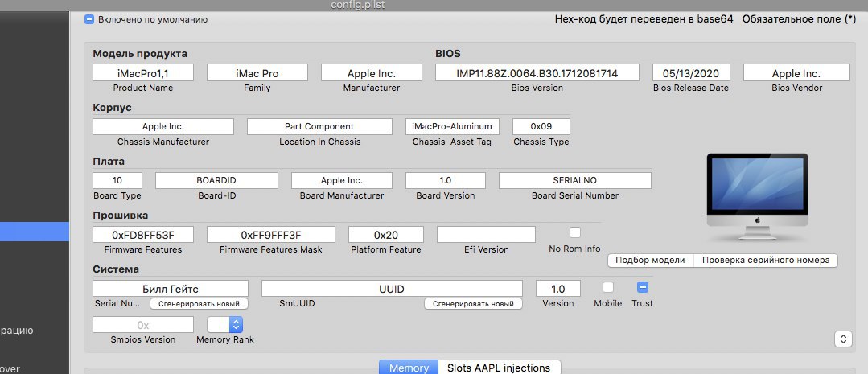868x374 pixels.
Task: Generate a new SmUUID
Action: click(473, 304)
